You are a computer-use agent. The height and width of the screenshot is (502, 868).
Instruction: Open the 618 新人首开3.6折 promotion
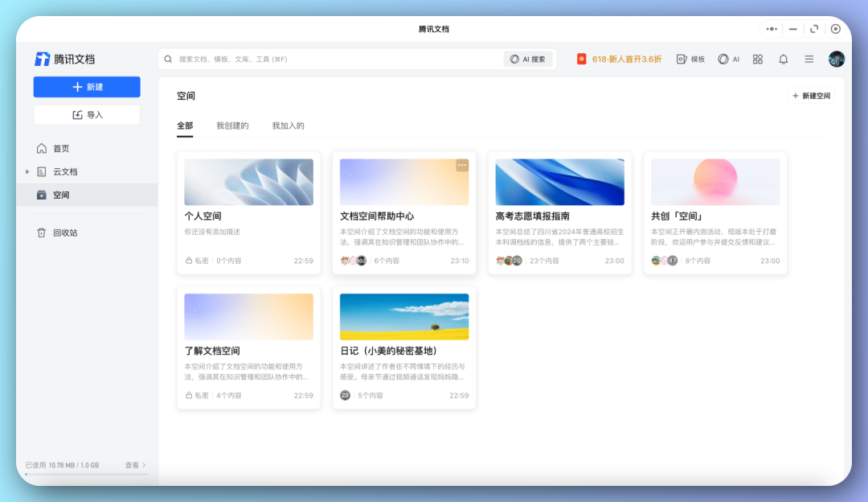click(x=620, y=60)
